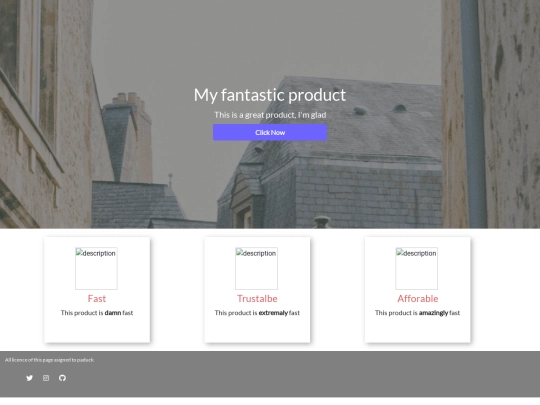Click the red Fast heading

click(x=97, y=299)
